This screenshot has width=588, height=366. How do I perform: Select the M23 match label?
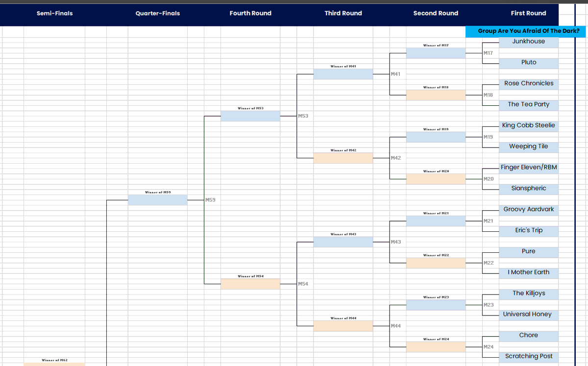click(x=489, y=305)
